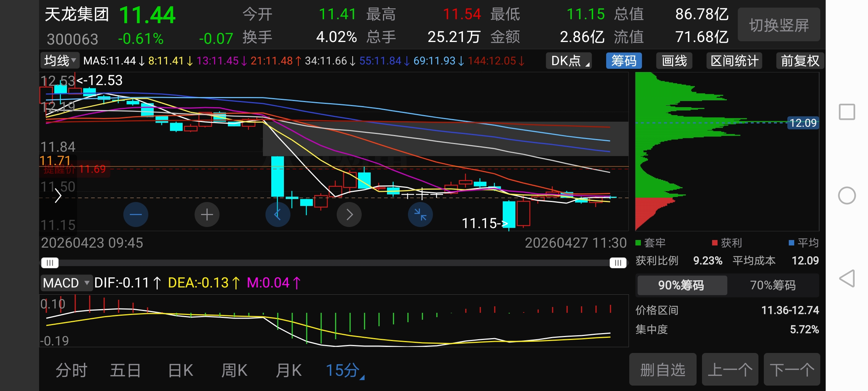The width and height of the screenshot is (868, 391).
Task: Click the 价格区间 11.36-12.74 value
Action: pyautogui.click(x=790, y=310)
